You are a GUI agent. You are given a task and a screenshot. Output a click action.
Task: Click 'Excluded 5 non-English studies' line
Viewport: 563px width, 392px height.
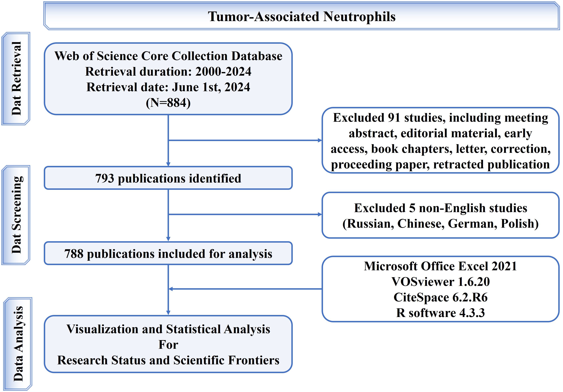click(440, 208)
